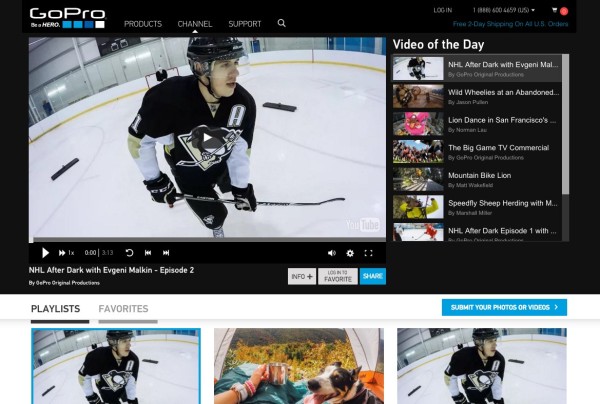This screenshot has height=404, width=600.
Task: Play the video with the player bar play button
Action: (45, 253)
